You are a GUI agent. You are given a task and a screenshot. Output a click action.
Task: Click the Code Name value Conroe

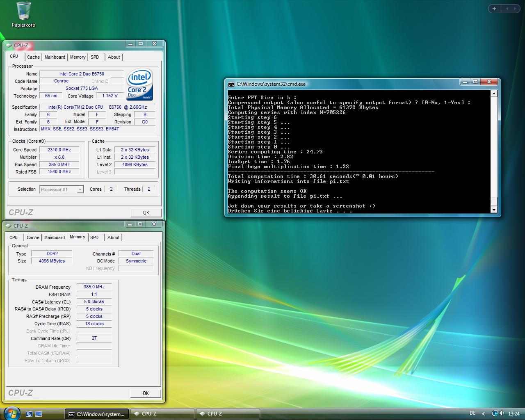[61, 81]
